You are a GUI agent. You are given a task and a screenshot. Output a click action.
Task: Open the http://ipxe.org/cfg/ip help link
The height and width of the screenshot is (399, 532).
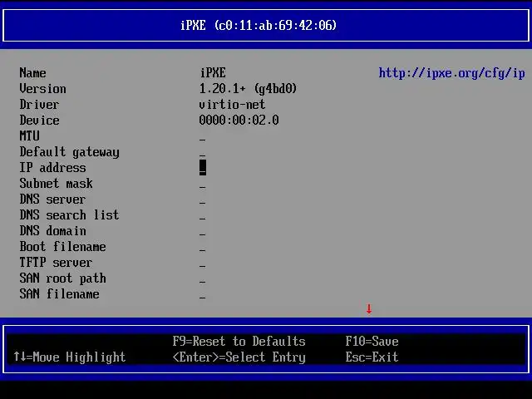[x=452, y=73]
